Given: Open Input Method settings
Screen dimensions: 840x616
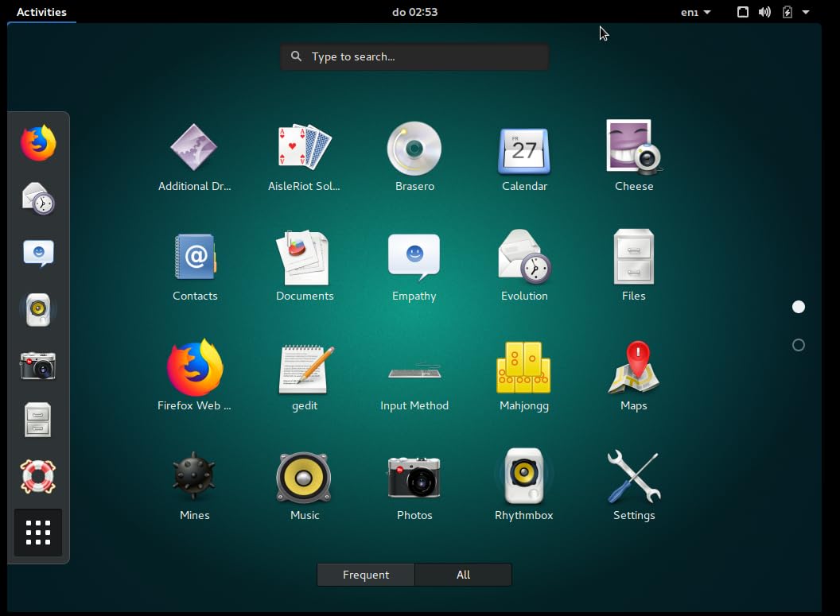Looking at the screenshot, I should coord(414,385).
